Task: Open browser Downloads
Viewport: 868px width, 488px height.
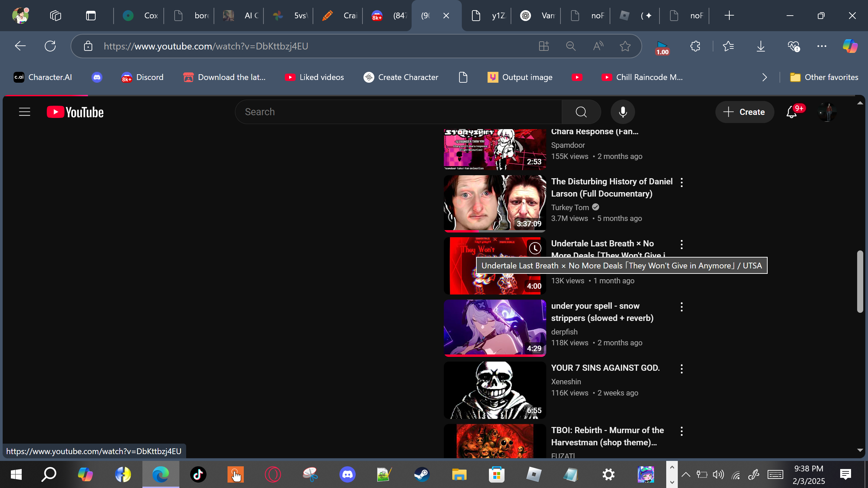Action: pos(761,46)
